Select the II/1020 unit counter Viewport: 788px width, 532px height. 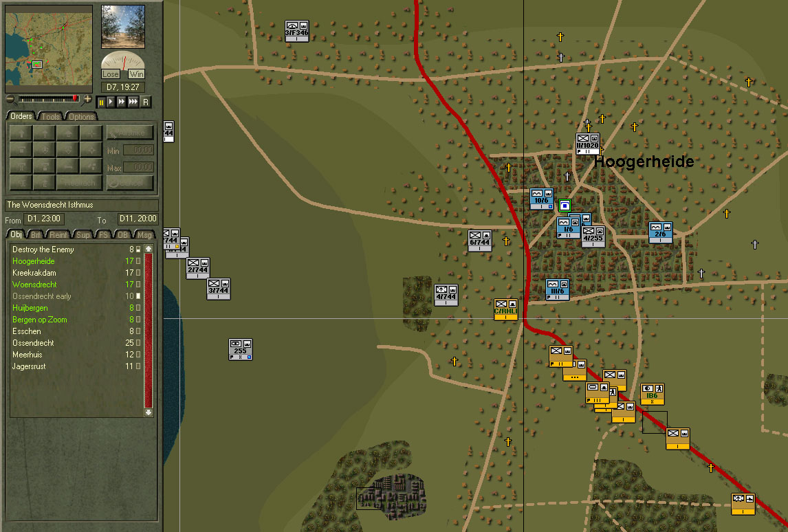[x=587, y=144]
